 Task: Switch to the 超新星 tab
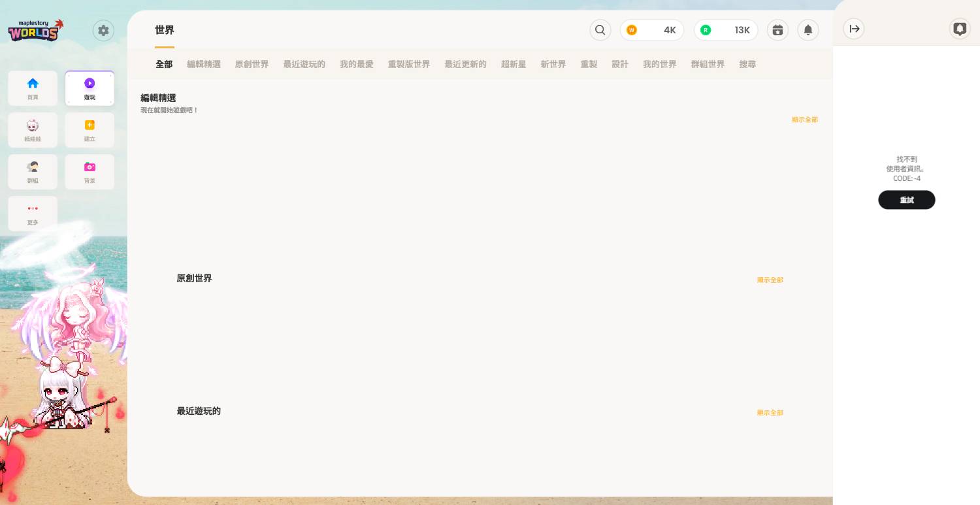pos(514,64)
